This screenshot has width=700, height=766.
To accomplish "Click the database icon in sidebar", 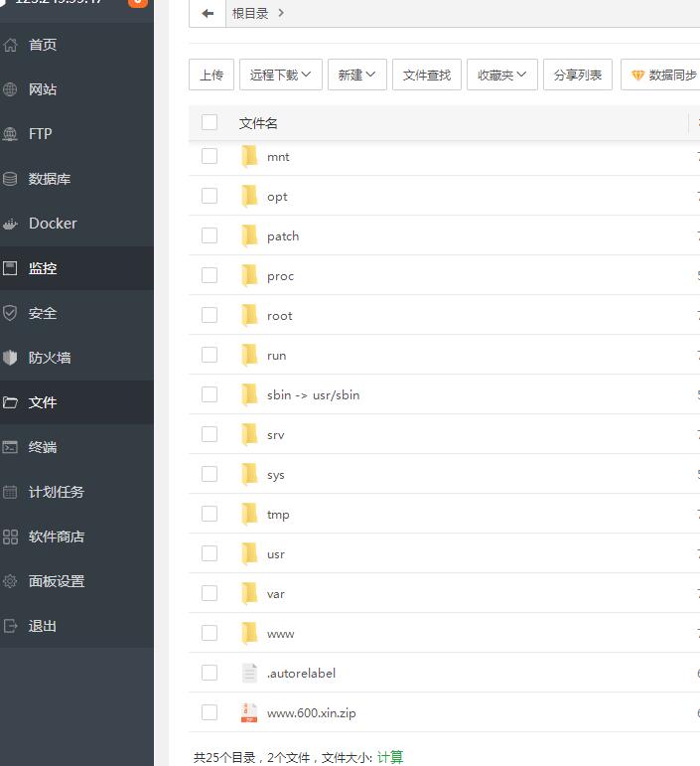I will pos(11,179).
